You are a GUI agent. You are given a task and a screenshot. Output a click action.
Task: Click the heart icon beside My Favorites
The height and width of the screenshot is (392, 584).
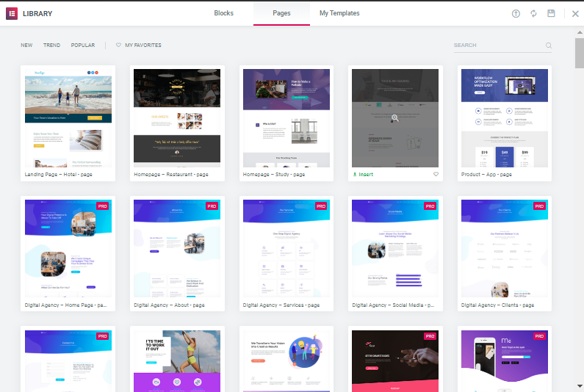(118, 45)
